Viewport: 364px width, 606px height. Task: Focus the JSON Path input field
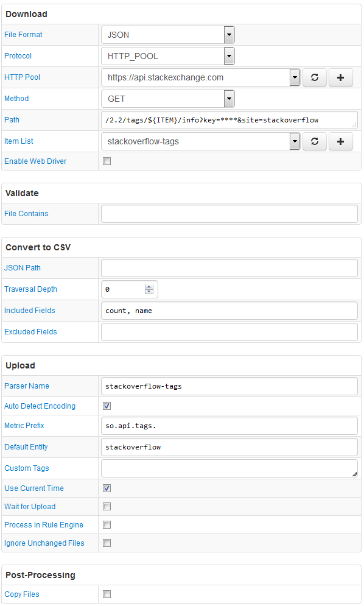click(x=229, y=268)
